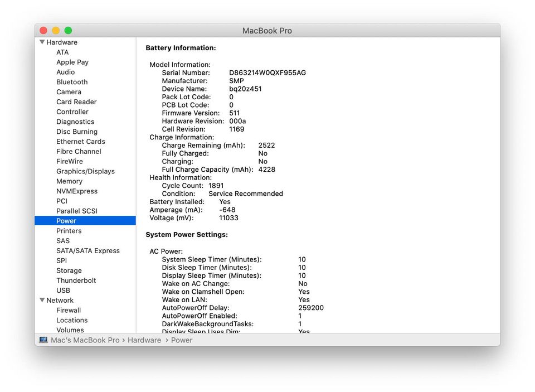The width and height of the screenshot is (535, 392).
Task: Select Locations under Network
Action: tap(72, 320)
